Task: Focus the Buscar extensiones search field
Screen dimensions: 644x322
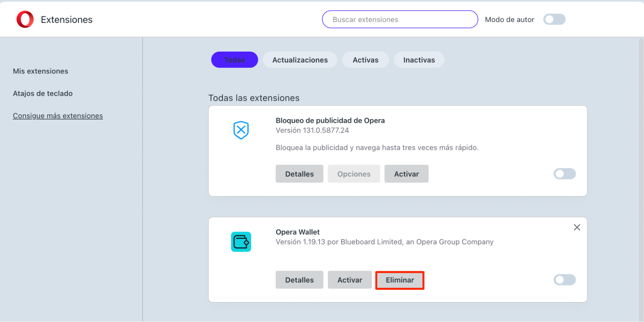Action: tap(400, 19)
